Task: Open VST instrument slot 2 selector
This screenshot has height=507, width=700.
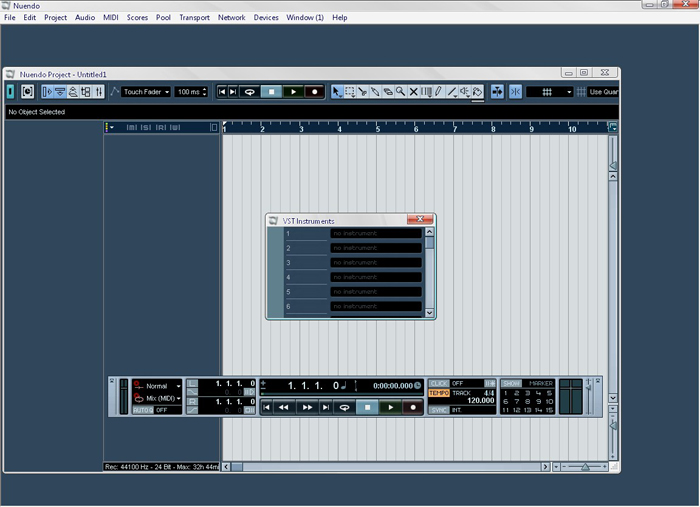Action: click(x=376, y=248)
